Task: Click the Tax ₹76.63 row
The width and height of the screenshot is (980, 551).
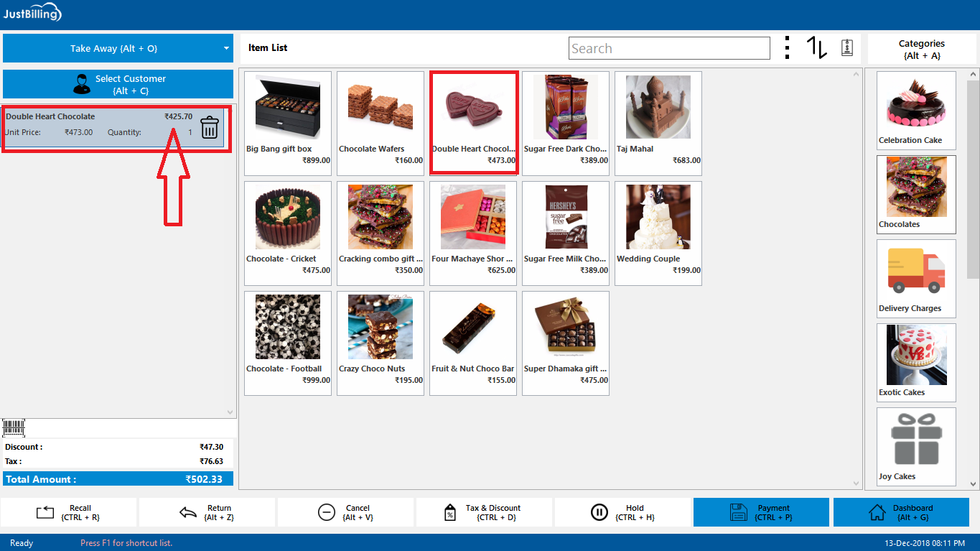Action: [x=118, y=461]
